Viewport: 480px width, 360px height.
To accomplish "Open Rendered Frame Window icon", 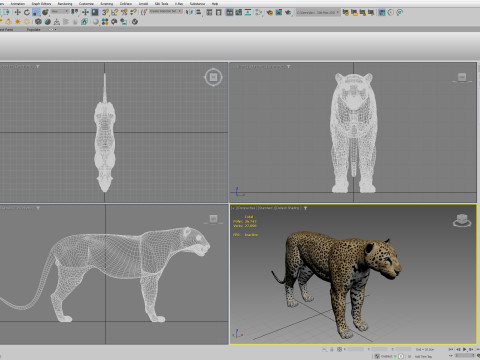I will click(279, 12).
